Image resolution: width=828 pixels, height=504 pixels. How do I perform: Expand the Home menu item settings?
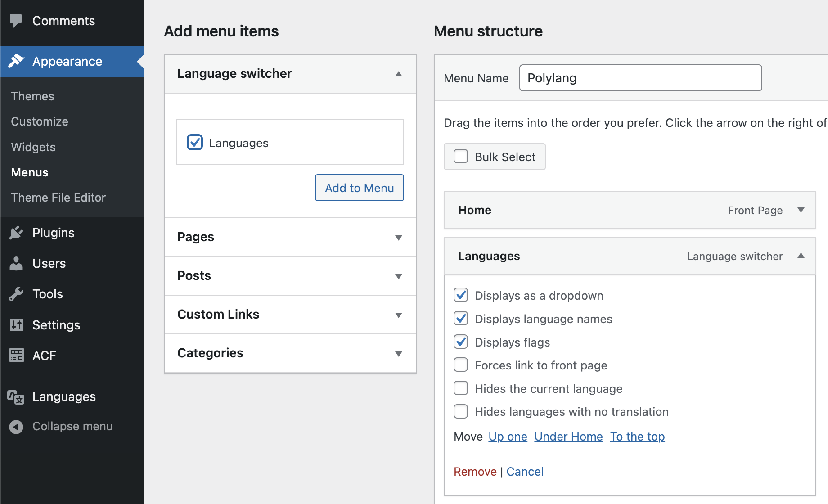click(801, 210)
